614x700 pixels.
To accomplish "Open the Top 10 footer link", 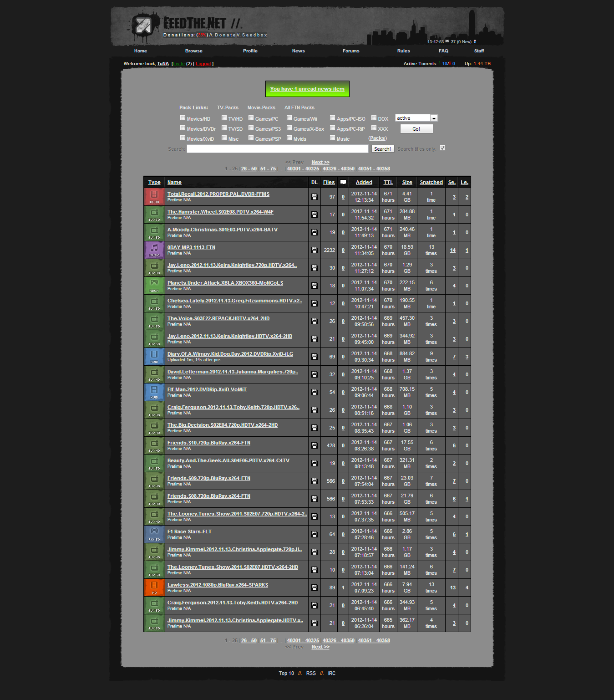I will pyautogui.click(x=286, y=674).
